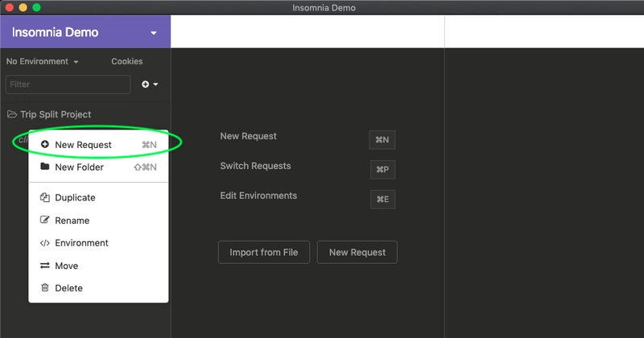Click the yellow minimize window button
The height and width of the screenshot is (338, 644).
coord(23,7)
